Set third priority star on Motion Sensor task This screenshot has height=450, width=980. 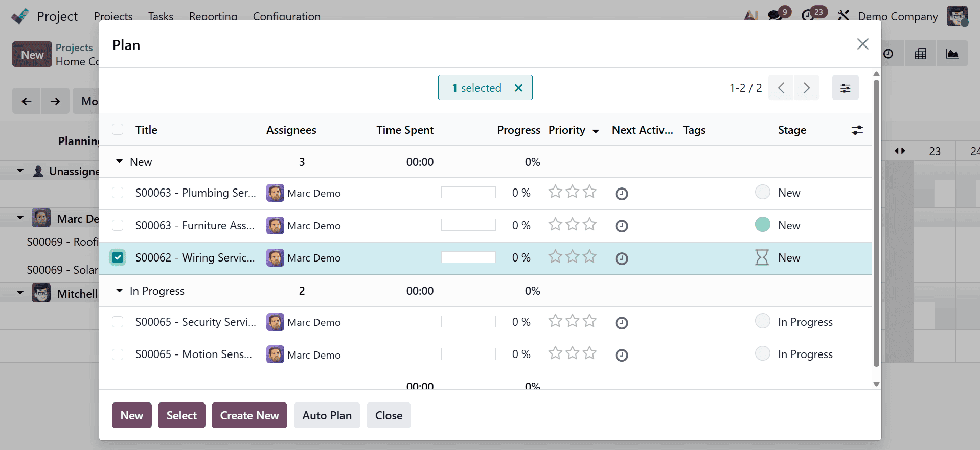[589, 352]
